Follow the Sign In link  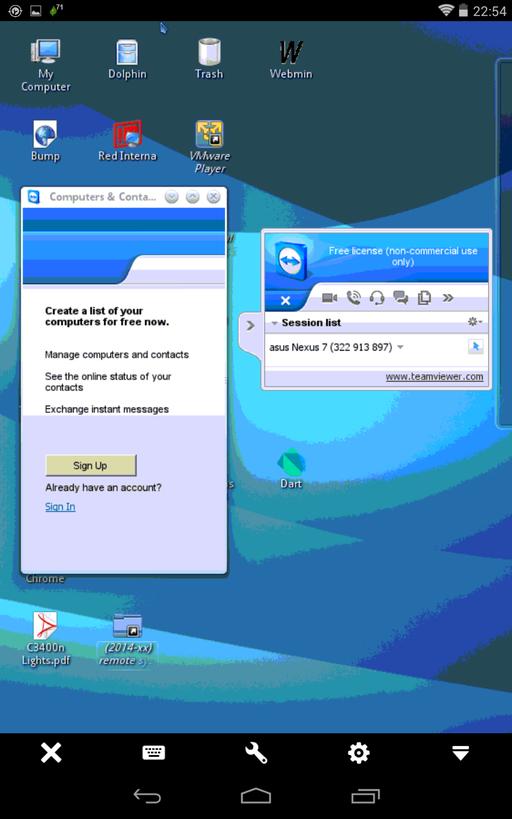(60, 507)
